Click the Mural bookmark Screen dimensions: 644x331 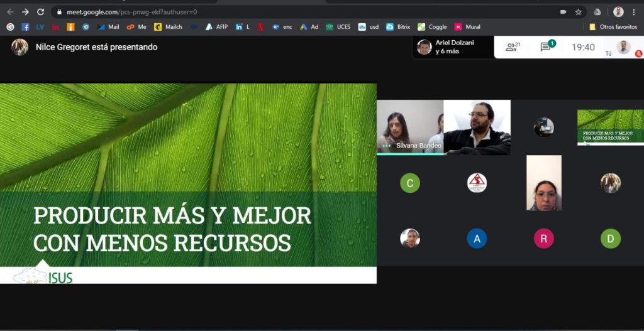point(467,27)
